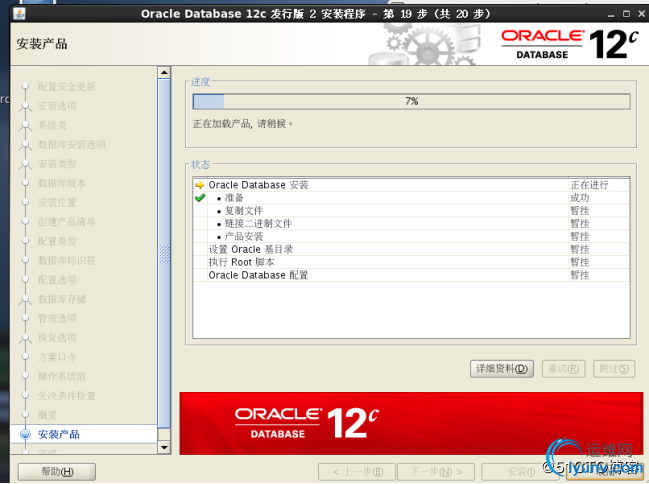The image size is (649, 484).
Task: Click the 上一步(B) back button
Action: (x=357, y=472)
